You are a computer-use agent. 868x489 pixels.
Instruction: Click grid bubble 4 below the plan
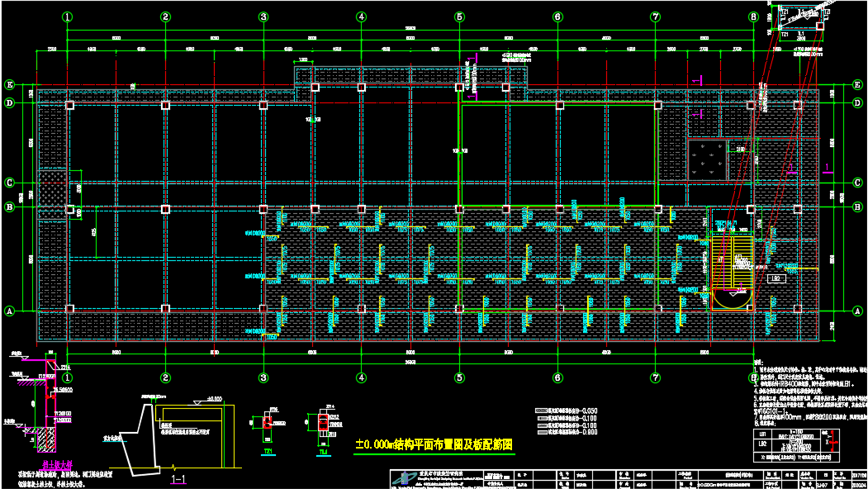(362, 377)
